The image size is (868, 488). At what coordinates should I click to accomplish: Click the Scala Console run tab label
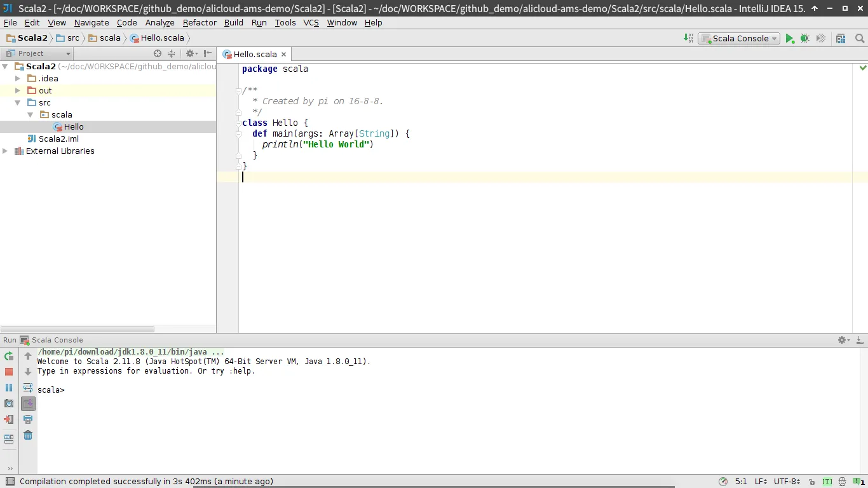pyautogui.click(x=57, y=340)
